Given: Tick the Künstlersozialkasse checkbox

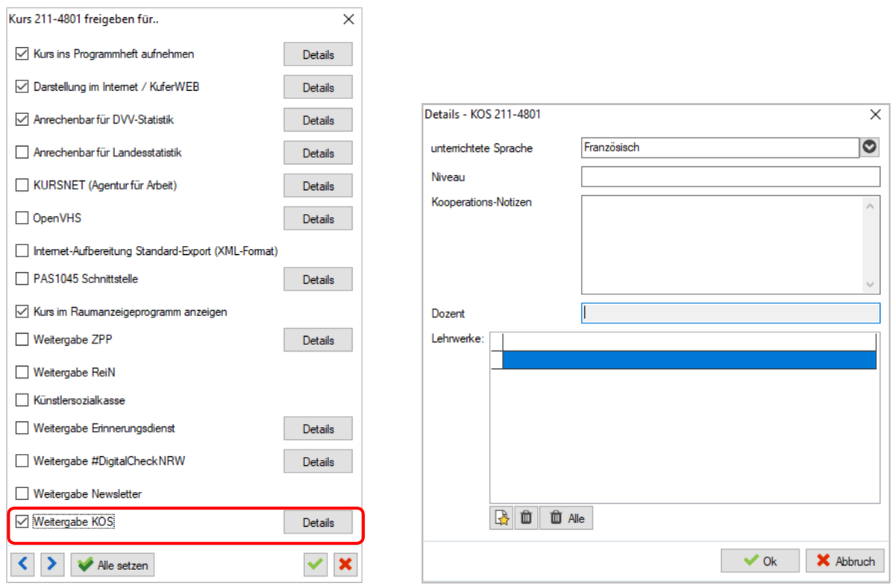Looking at the screenshot, I should click(x=22, y=400).
